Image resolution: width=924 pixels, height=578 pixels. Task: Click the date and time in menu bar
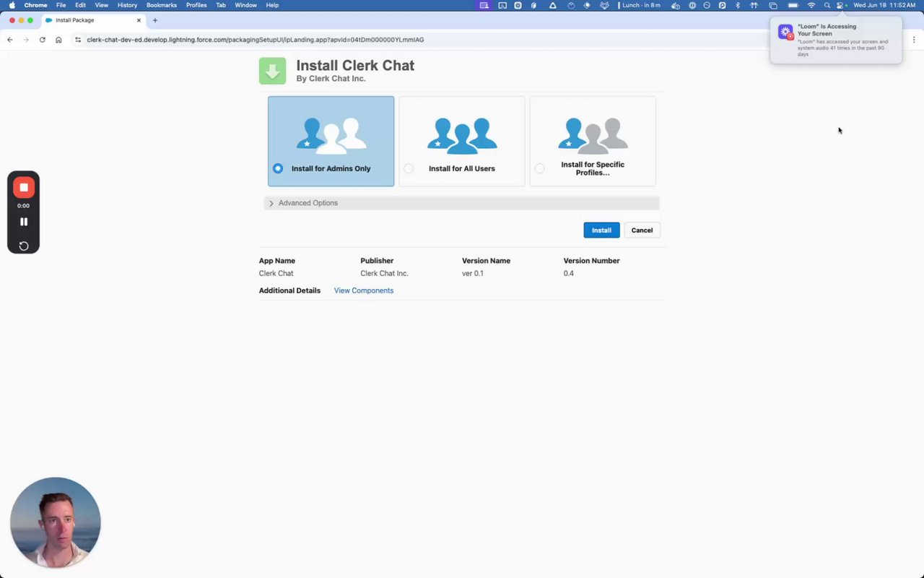[884, 5]
